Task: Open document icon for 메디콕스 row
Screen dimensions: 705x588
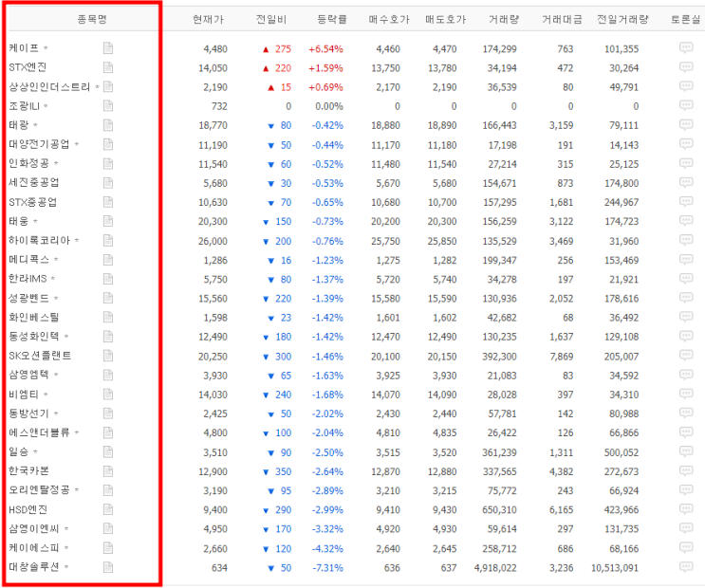Action: (x=108, y=260)
